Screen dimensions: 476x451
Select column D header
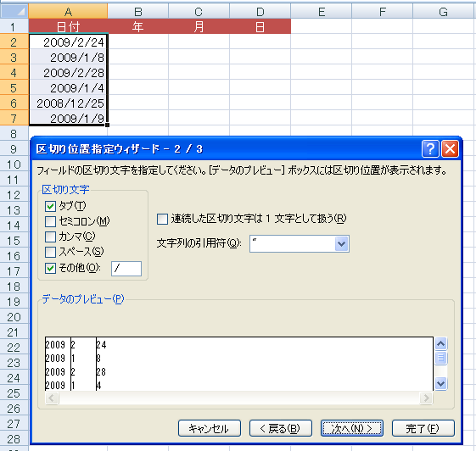(x=260, y=12)
